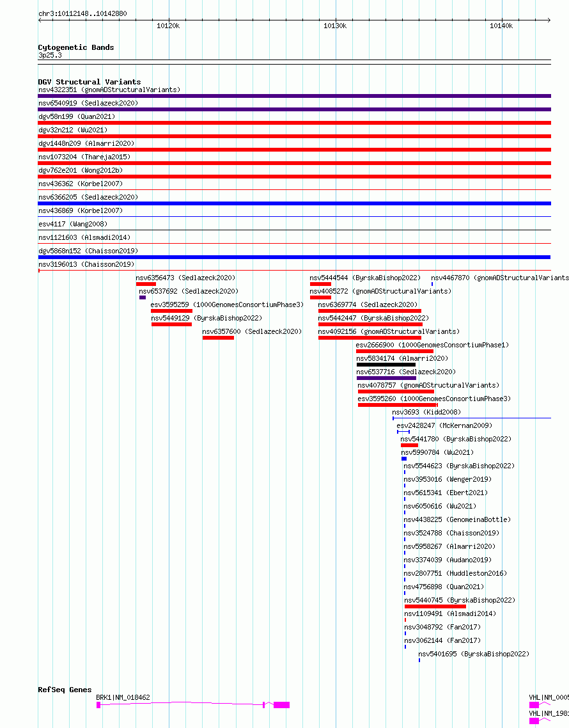This screenshot has height=728, width=569.
Task: Click the RefSeq Genes track title
Action: [x=65, y=690]
